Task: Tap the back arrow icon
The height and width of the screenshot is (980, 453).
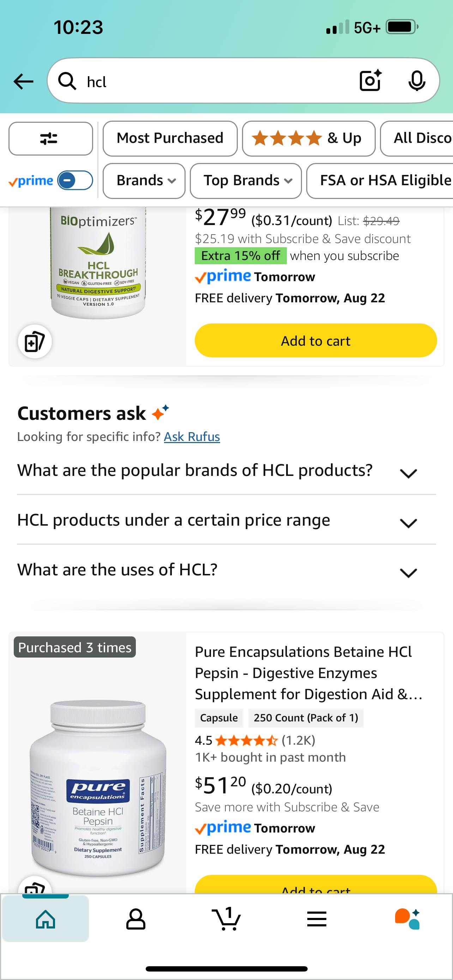Action: click(24, 81)
